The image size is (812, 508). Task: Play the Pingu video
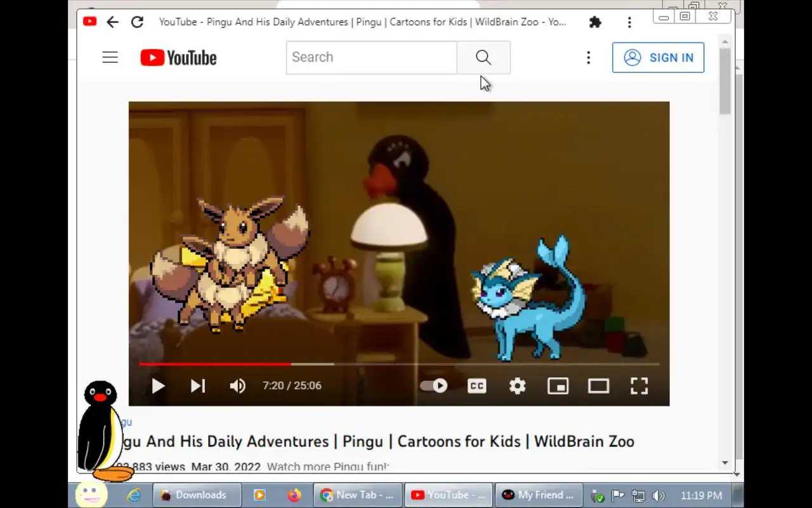pyautogui.click(x=158, y=385)
